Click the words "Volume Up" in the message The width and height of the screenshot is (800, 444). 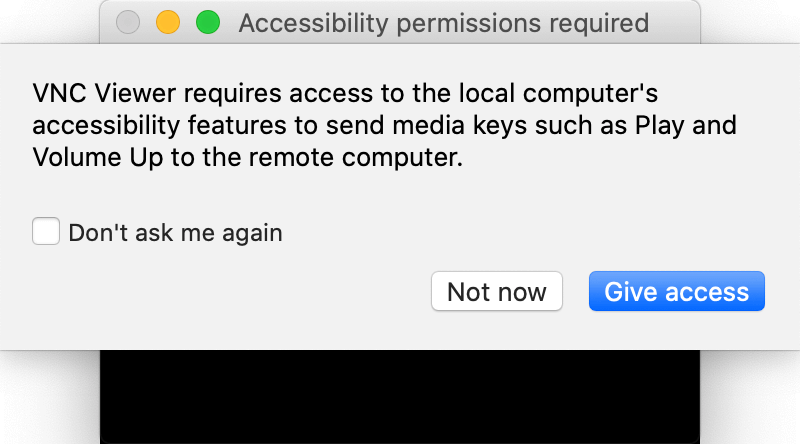[98, 157]
